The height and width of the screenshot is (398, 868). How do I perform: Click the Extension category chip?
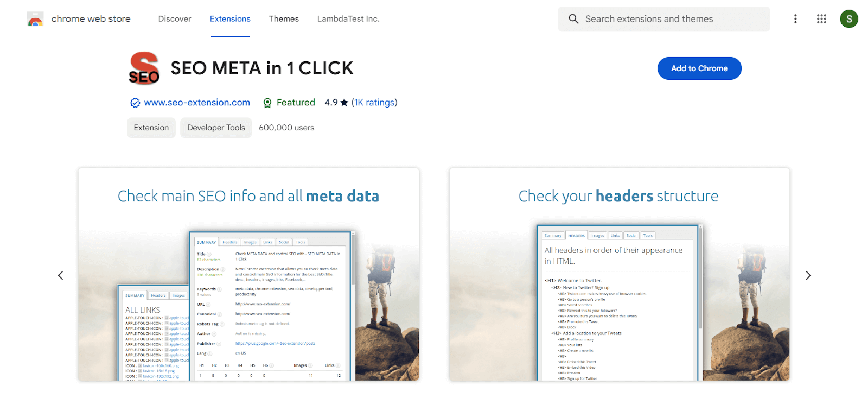[151, 128]
